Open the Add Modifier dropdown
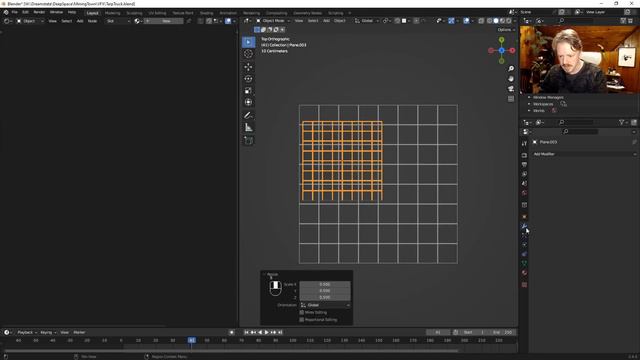The width and height of the screenshot is (640, 360). click(x=584, y=154)
